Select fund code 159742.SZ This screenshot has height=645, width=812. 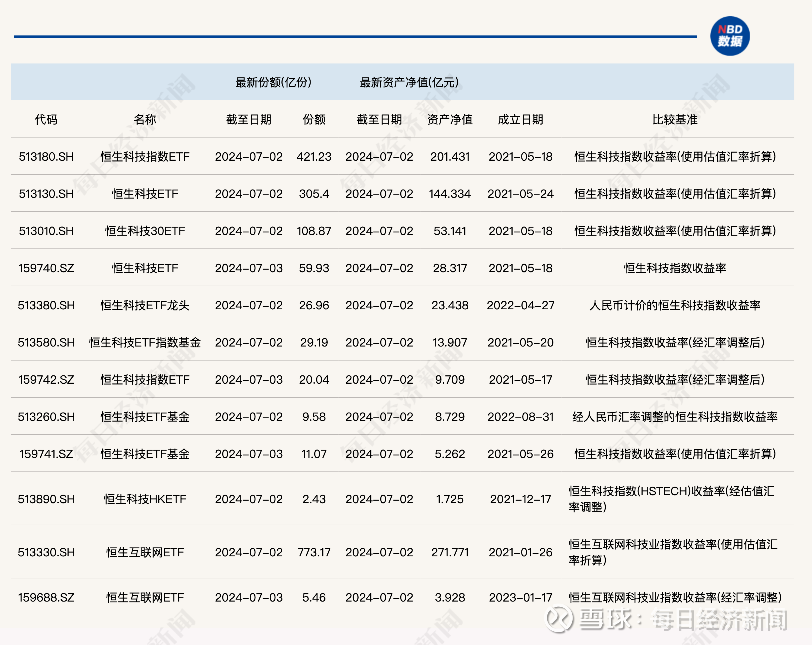click(46, 380)
